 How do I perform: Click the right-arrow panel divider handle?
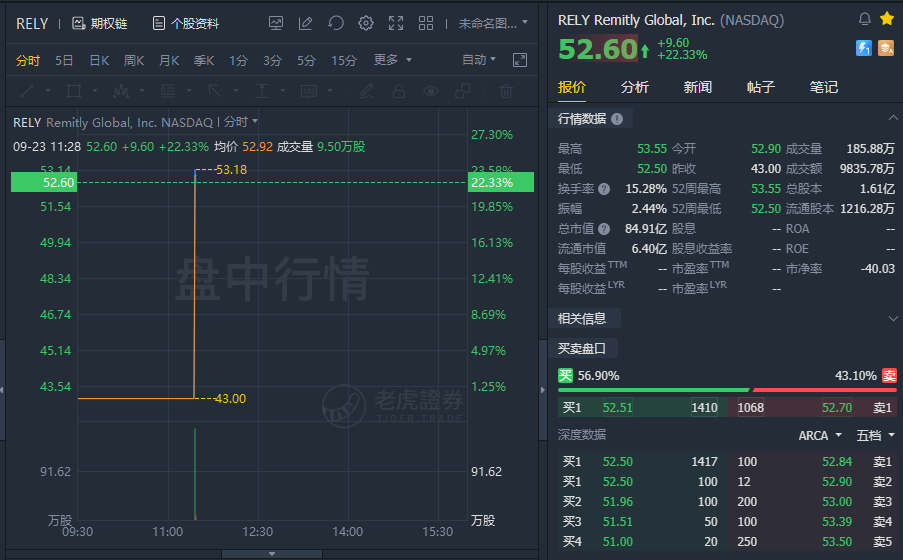tap(542, 390)
